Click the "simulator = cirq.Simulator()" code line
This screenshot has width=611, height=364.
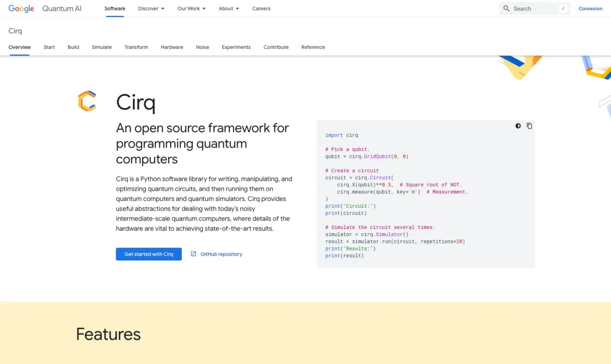click(367, 235)
